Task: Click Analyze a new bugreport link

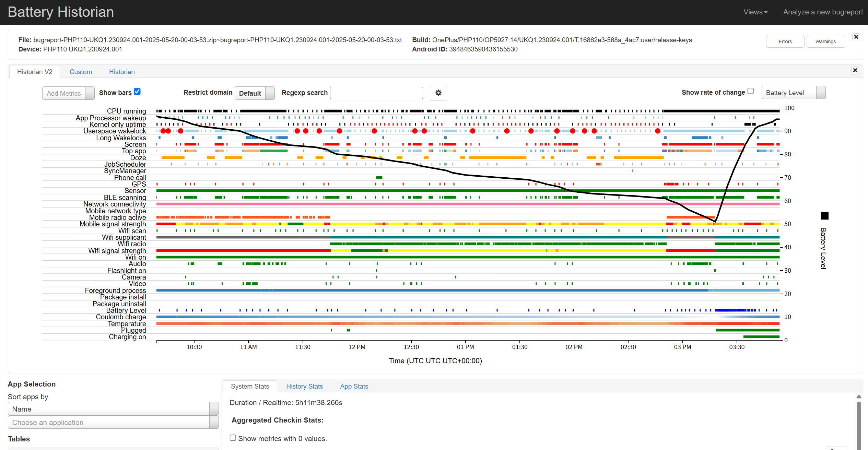Action: 823,12
